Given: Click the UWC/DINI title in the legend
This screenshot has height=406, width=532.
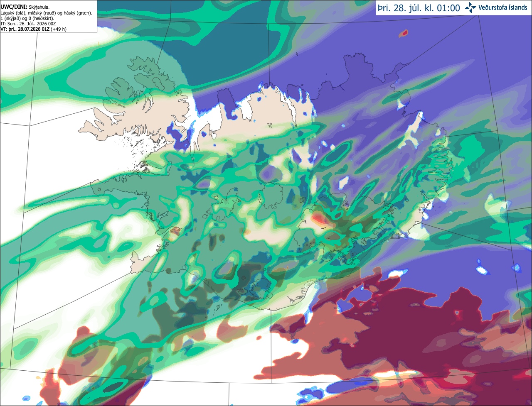Looking at the screenshot, I should tap(13, 7).
